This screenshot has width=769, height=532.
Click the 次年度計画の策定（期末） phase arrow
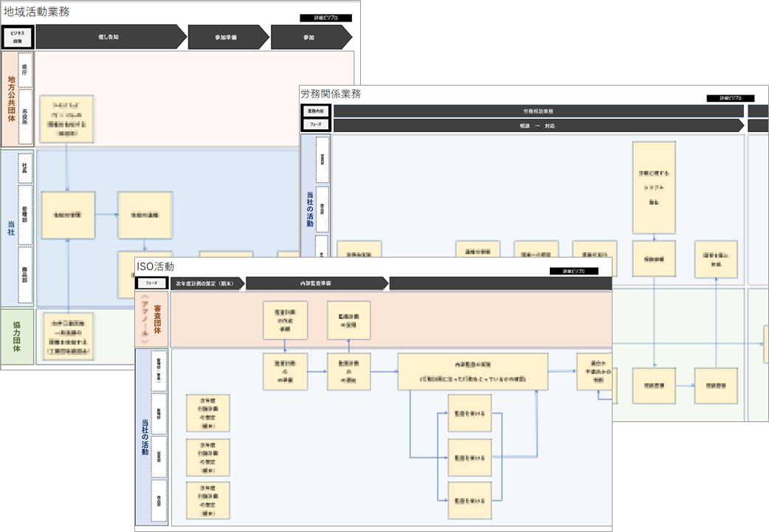tap(207, 283)
